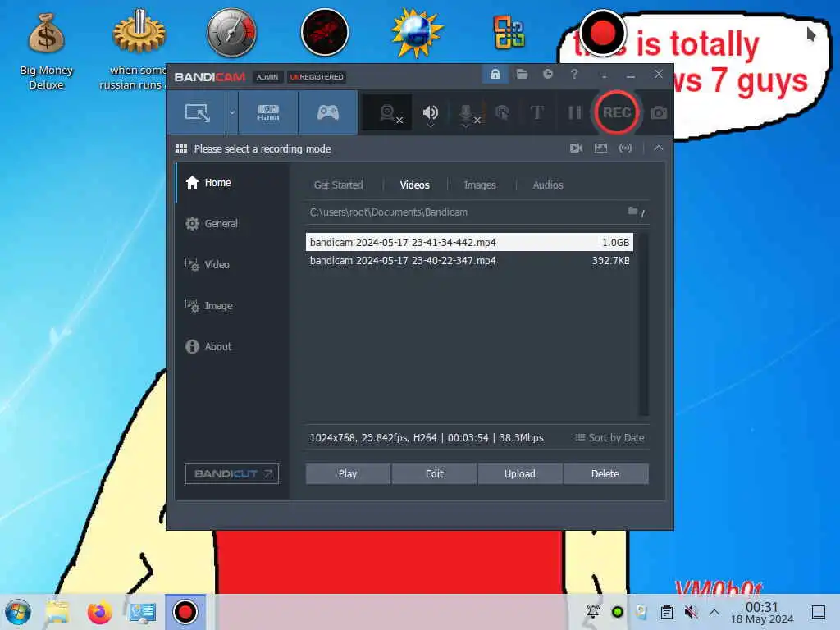Open Big Money Deluxe desktop icon
840x630 pixels.
click(46, 52)
